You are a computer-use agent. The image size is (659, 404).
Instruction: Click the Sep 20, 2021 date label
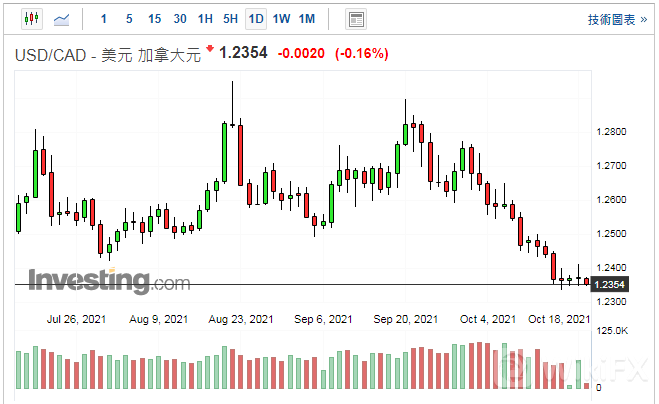coord(406,320)
